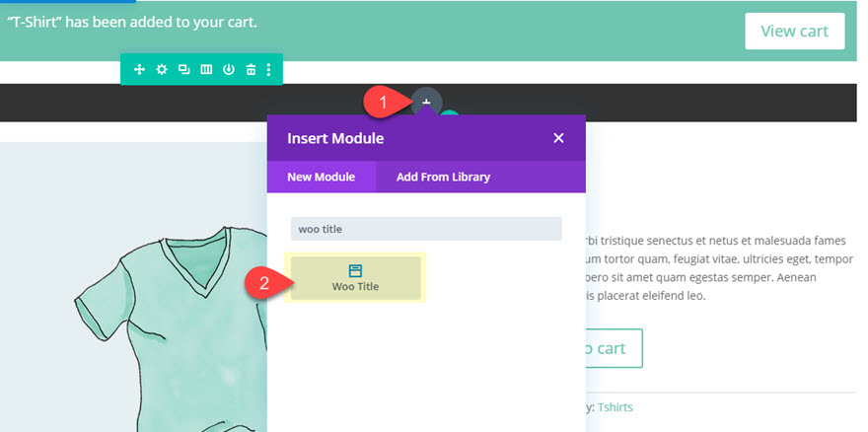868x432 pixels.
Task: Click the View cart button
Action: 794,31
